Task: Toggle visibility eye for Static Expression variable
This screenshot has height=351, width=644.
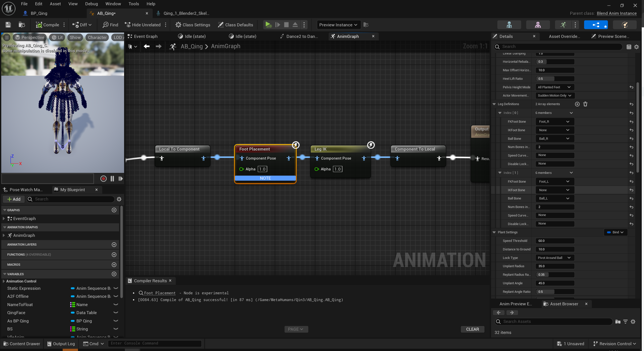Action: pyautogui.click(x=116, y=288)
